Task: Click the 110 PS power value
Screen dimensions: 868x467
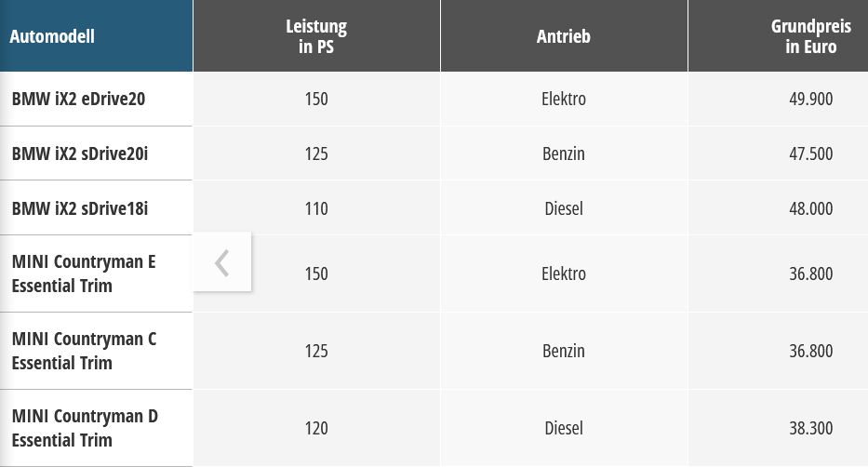Action: point(316,208)
